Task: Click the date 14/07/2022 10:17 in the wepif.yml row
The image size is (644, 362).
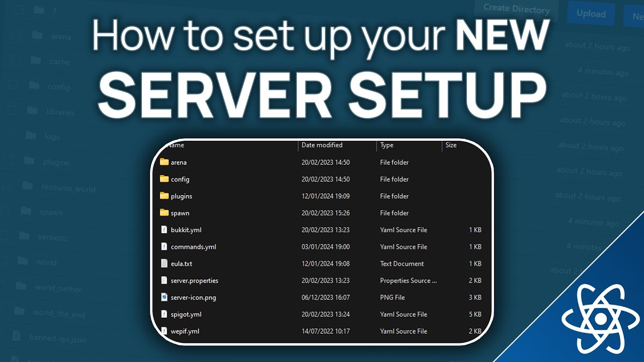Action: coord(326,331)
